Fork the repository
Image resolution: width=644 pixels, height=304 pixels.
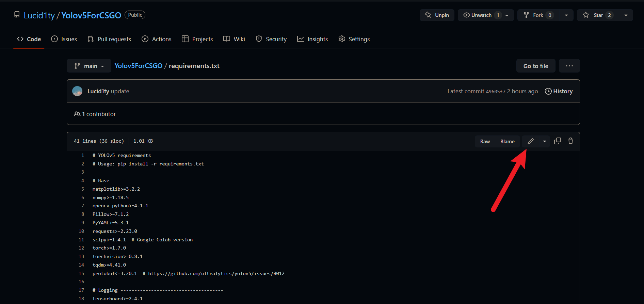(x=538, y=15)
